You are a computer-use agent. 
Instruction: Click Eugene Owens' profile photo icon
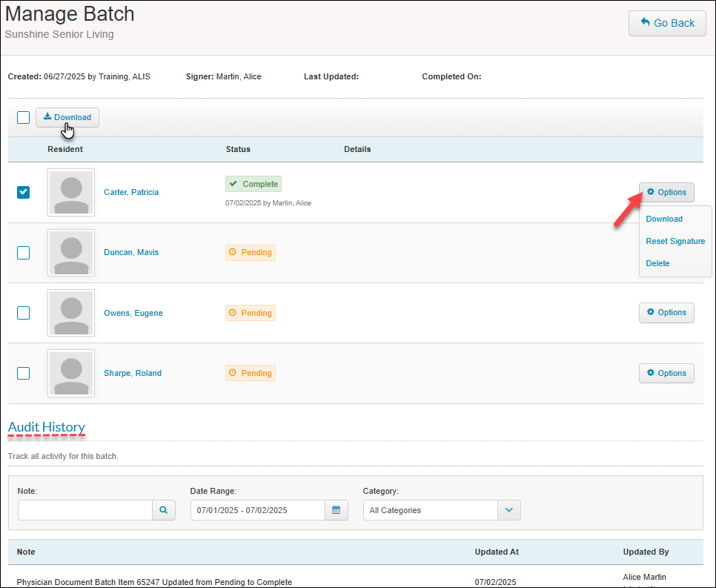point(71,313)
